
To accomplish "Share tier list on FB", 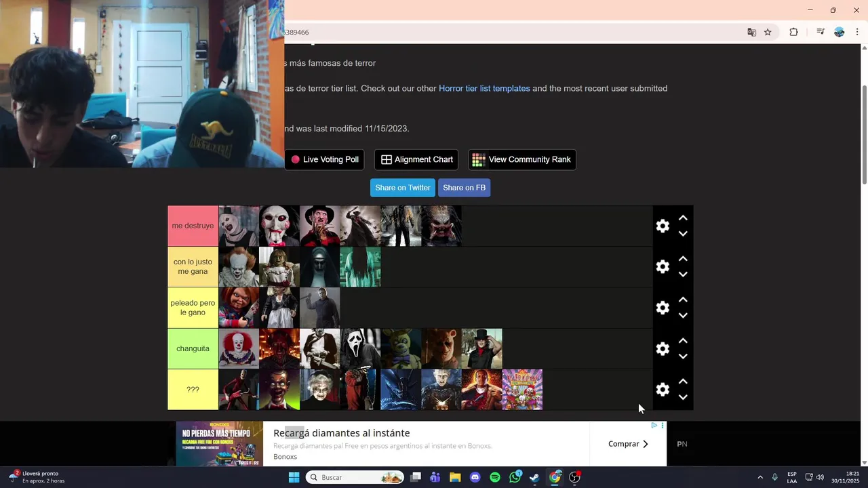I will click(464, 188).
